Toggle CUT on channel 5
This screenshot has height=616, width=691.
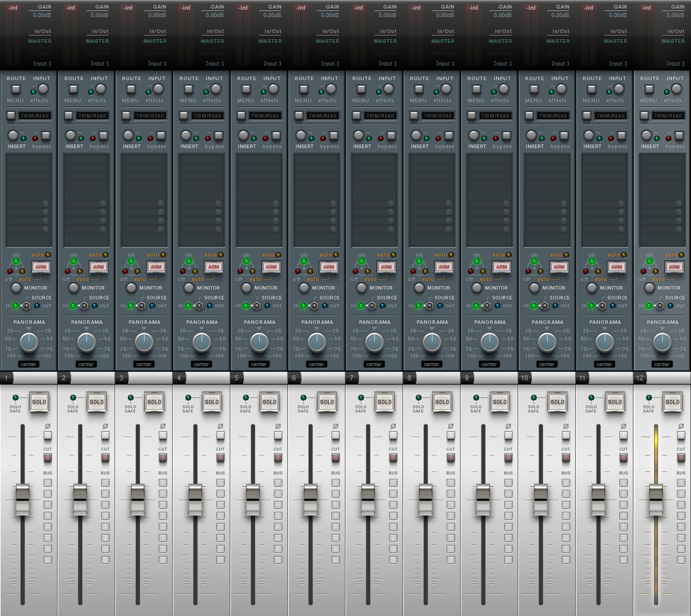click(278, 457)
